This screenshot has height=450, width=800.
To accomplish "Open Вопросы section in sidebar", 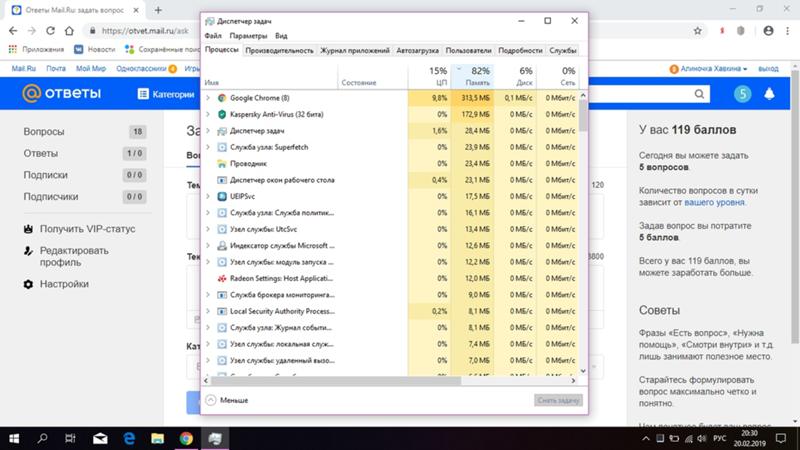I will 44,132.
